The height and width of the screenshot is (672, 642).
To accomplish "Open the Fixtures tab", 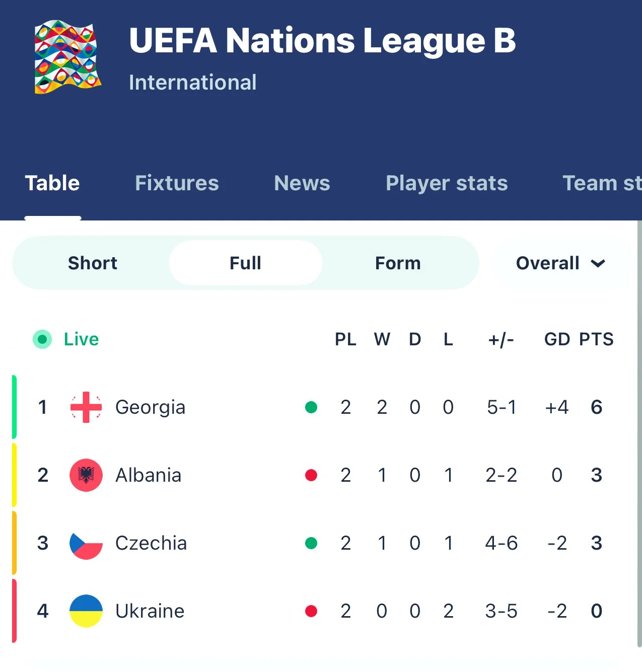I will click(177, 183).
